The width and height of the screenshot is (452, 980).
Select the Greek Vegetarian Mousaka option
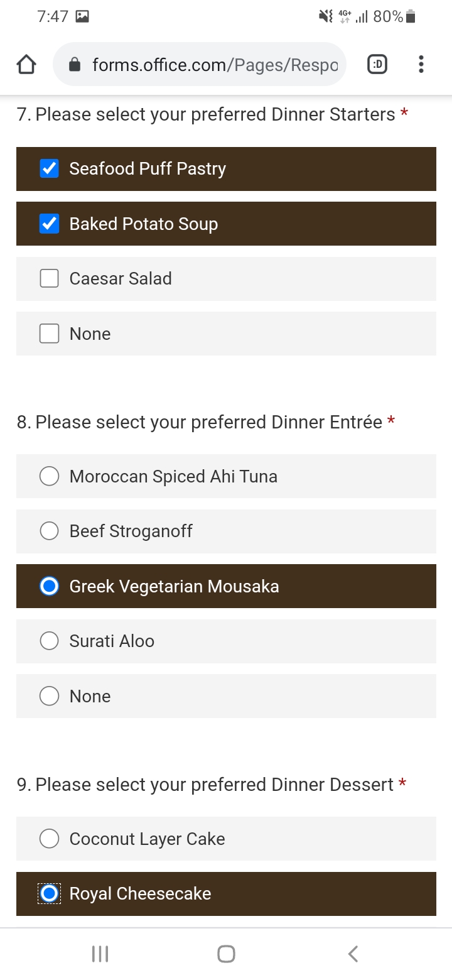(x=49, y=586)
